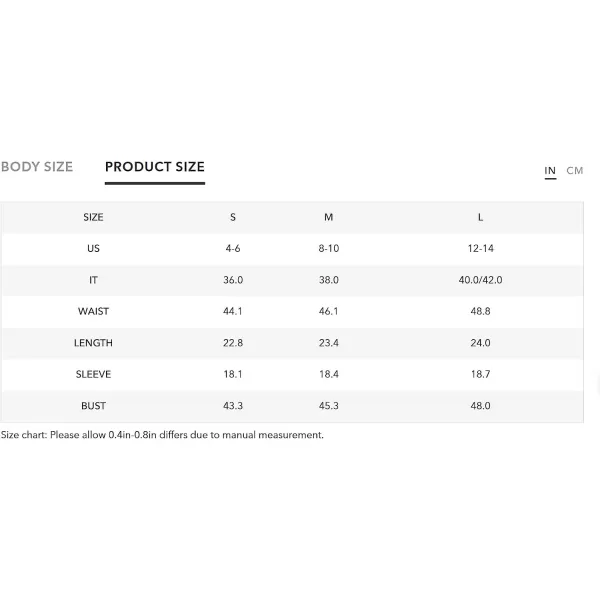Click the 12-14 US size cell
The image size is (600, 600).
[481, 249]
